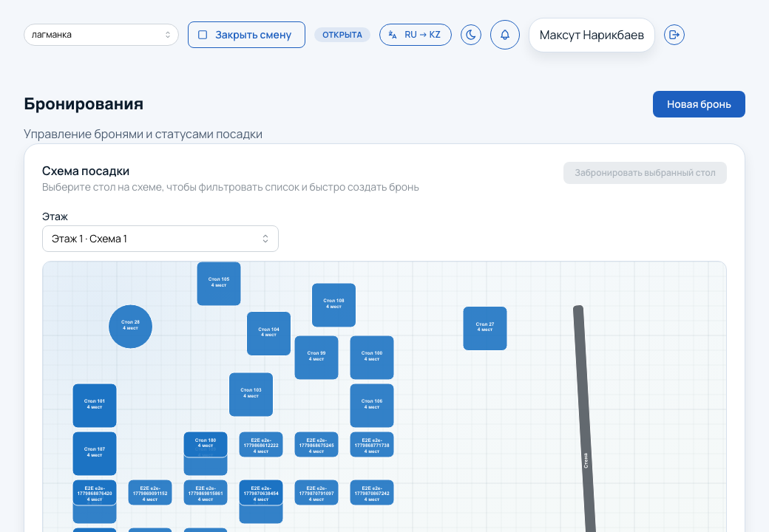This screenshot has height=532, width=769.
Task: Select table Стол 99 on the scheme
Action: click(x=316, y=358)
